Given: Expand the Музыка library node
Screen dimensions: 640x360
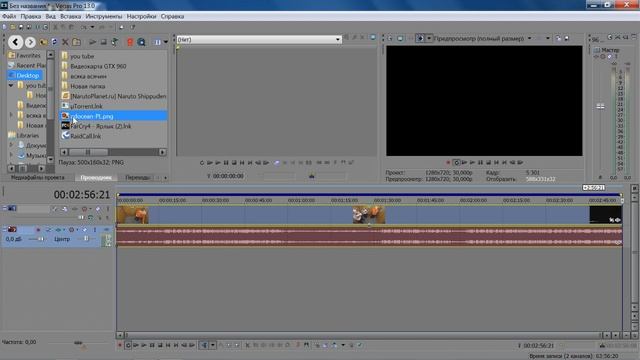Looking at the screenshot, I should 11,155.
